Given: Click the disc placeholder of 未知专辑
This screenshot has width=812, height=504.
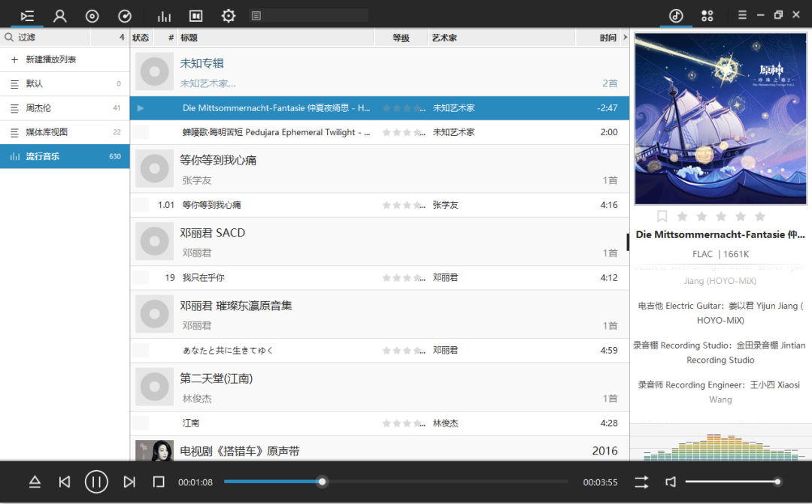Looking at the screenshot, I should [x=154, y=71].
